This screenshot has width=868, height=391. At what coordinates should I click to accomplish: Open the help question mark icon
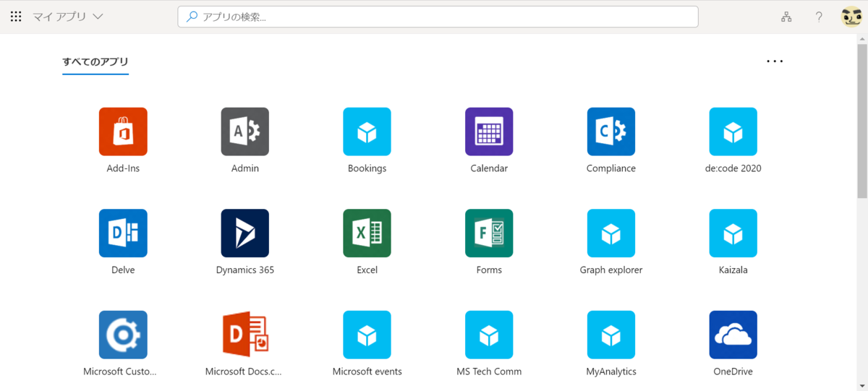[x=819, y=17]
